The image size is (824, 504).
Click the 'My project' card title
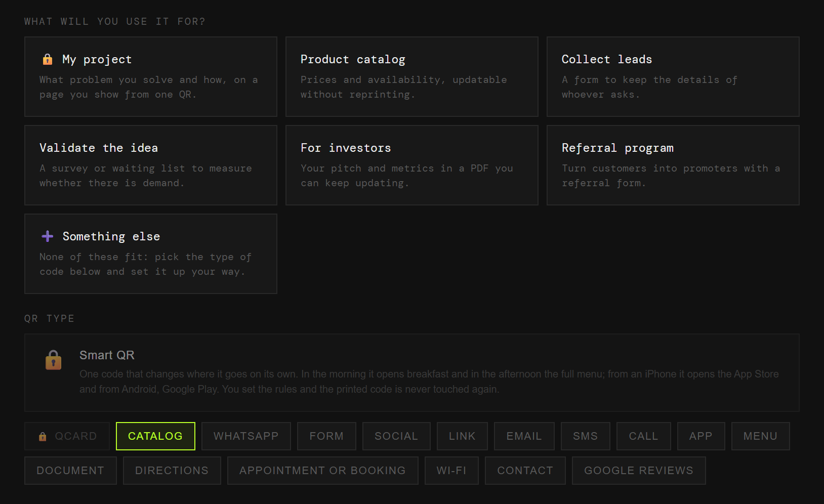point(97,60)
